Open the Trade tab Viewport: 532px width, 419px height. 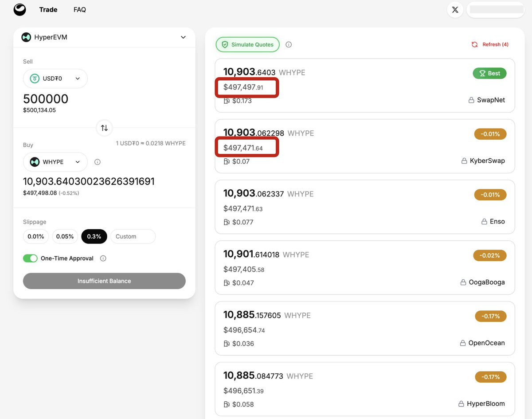pos(48,9)
